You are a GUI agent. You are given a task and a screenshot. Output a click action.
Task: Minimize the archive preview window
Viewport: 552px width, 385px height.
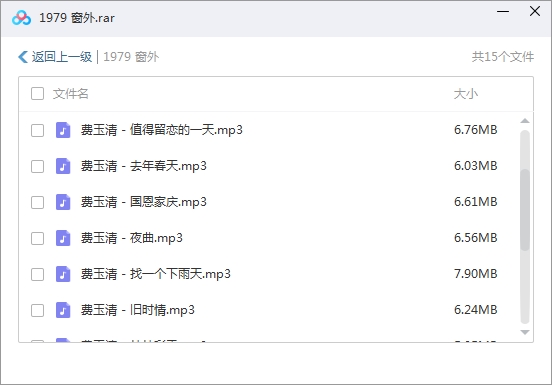(503, 12)
